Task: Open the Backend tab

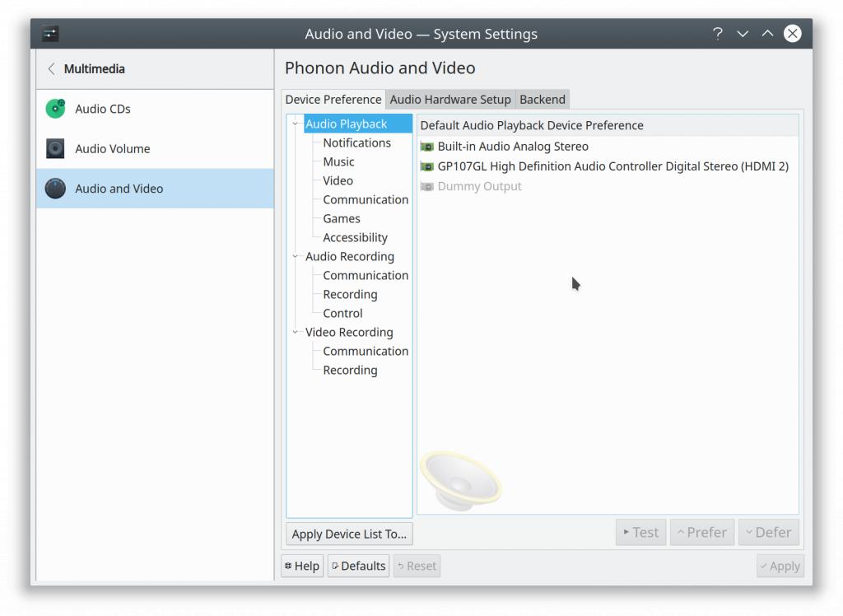Action: pyautogui.click(x=542, y=100)
